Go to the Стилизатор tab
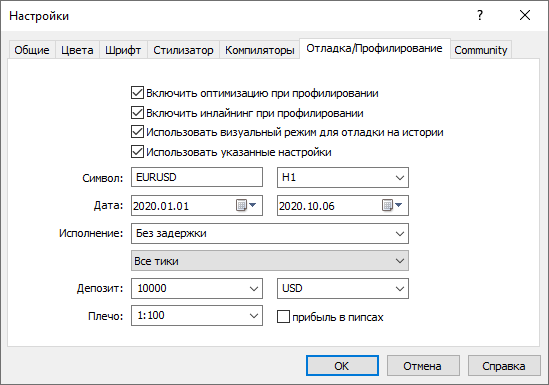Screen dimensions: 549x385 [183, 50]
